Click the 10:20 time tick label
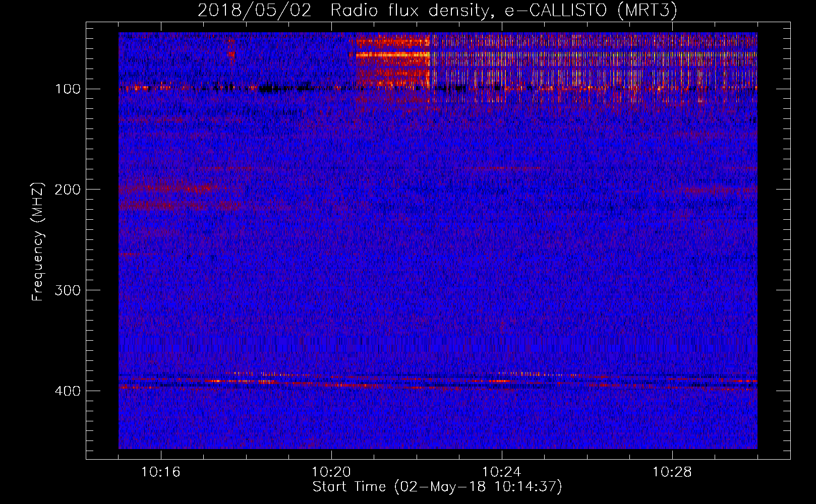Viewport: 816px width, 504px height. pyautogui.click(x=331, y=472)
